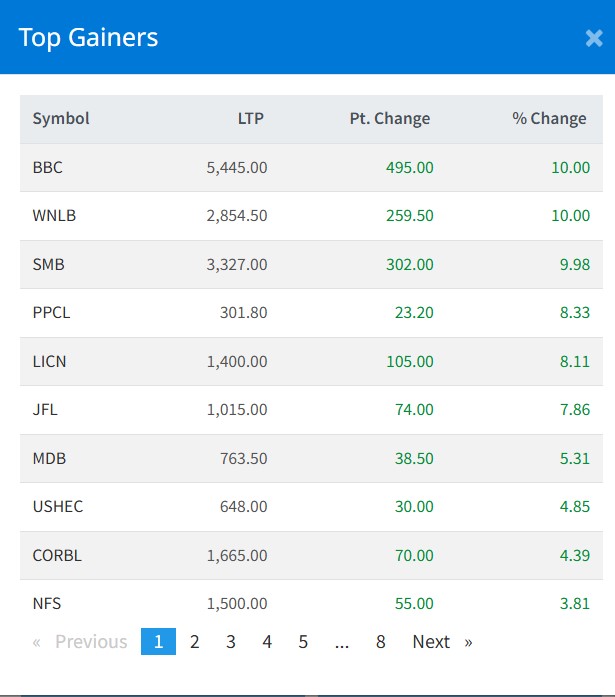Click the Previous page link
615x697 pixels.
[81, 642]
